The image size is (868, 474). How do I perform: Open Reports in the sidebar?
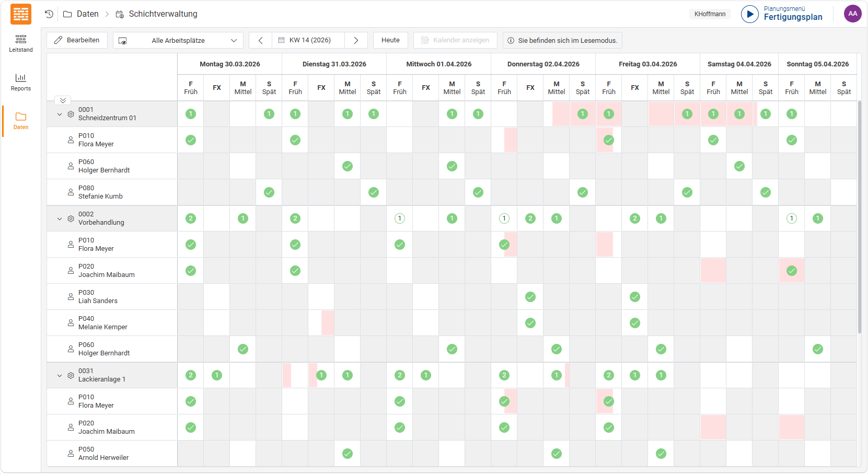[x=21, y=83]
